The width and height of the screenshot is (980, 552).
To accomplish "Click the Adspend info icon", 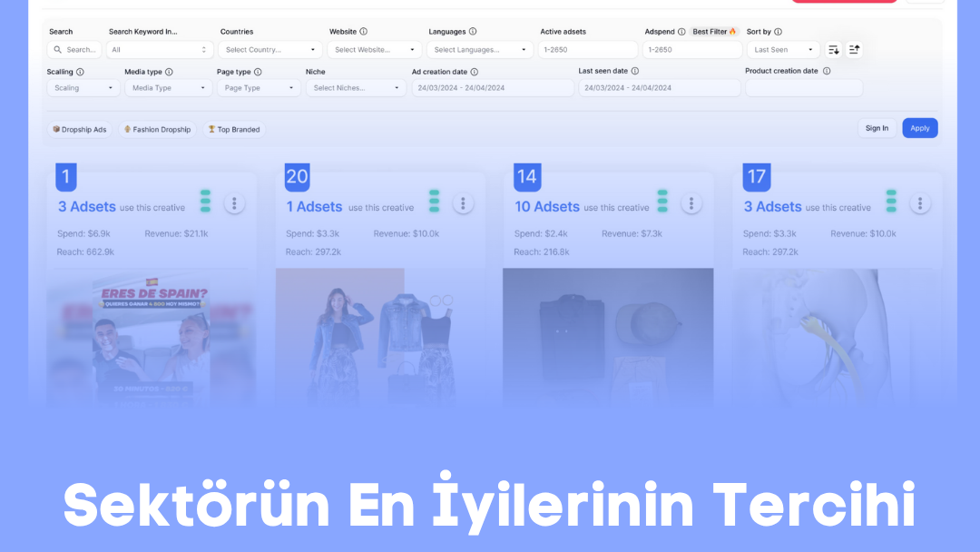I will 681,32.
